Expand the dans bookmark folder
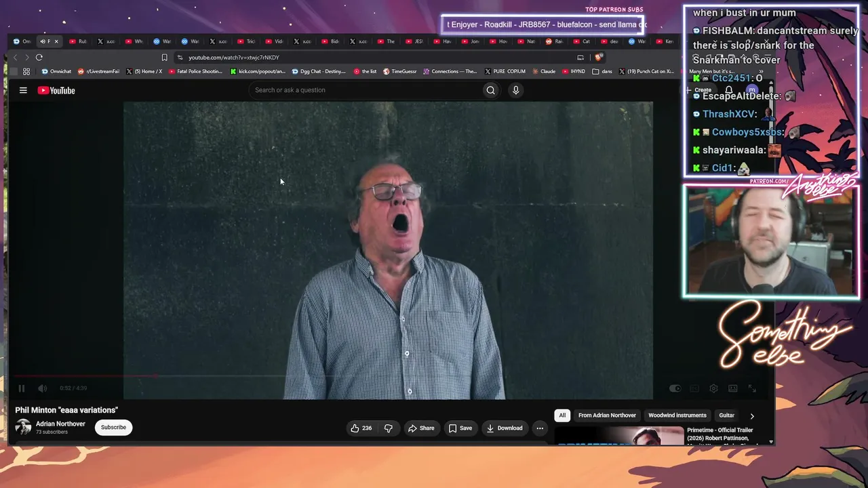 602,71
